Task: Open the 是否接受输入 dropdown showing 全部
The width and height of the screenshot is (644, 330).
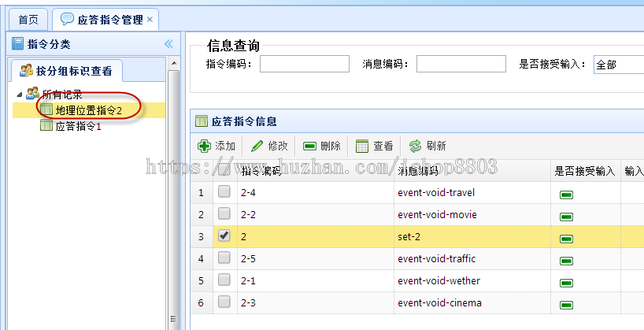Action: coord(619,65)
